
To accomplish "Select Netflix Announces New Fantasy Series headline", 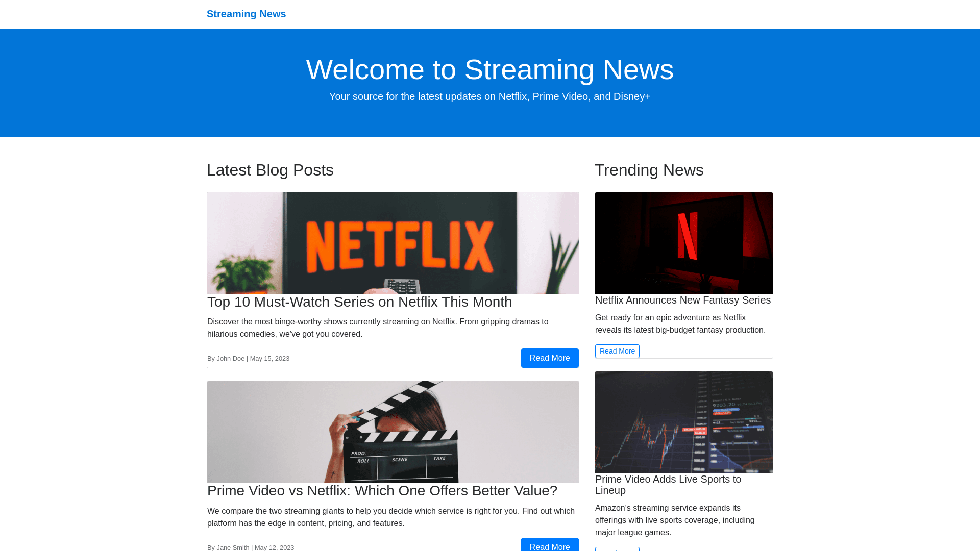I will (x=682, y=300).
